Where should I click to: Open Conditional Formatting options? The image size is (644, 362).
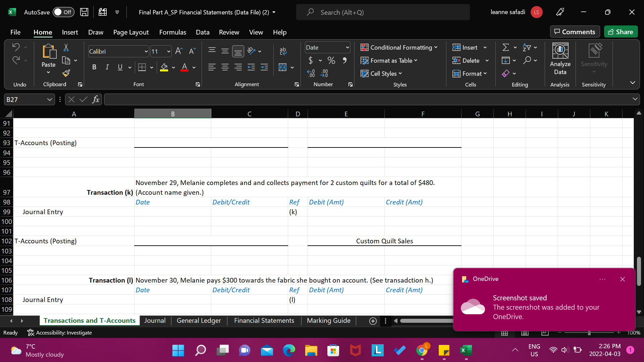point(399,47)
